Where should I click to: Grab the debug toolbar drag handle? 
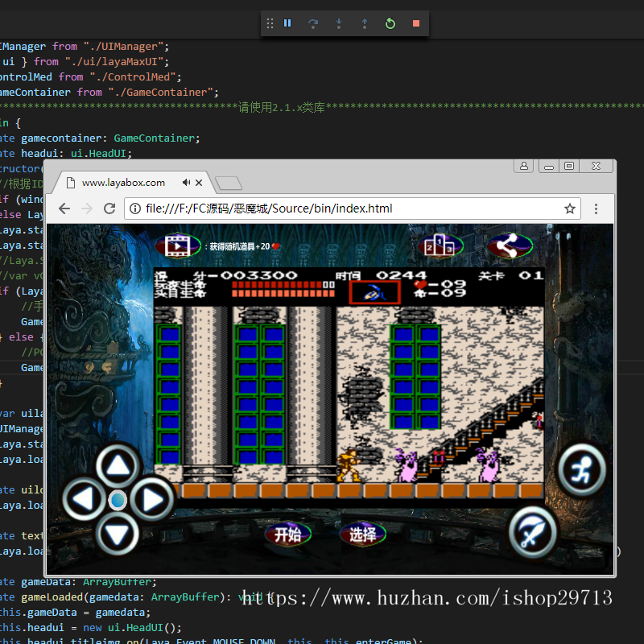pos(270,23)
